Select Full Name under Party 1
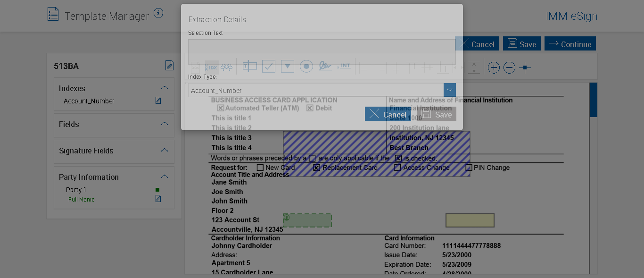Image resolution: width=644 pixels, height=278 pixels. point(82,200)
